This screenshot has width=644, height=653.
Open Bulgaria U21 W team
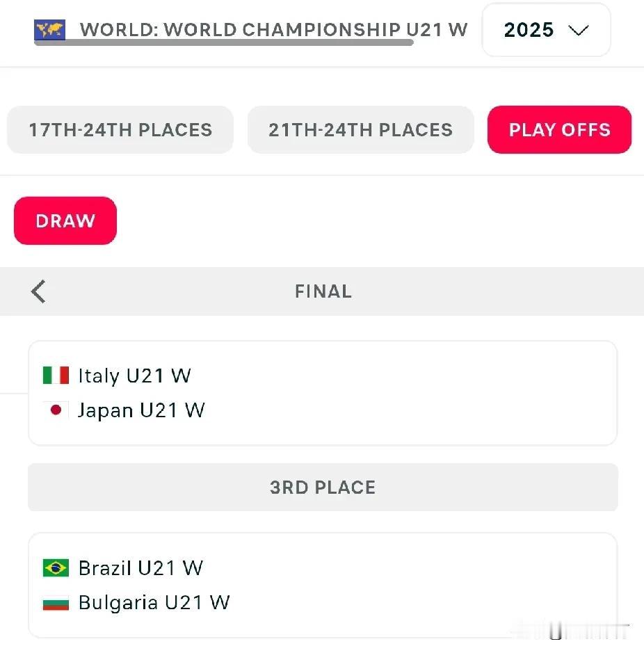pos(154,603)
